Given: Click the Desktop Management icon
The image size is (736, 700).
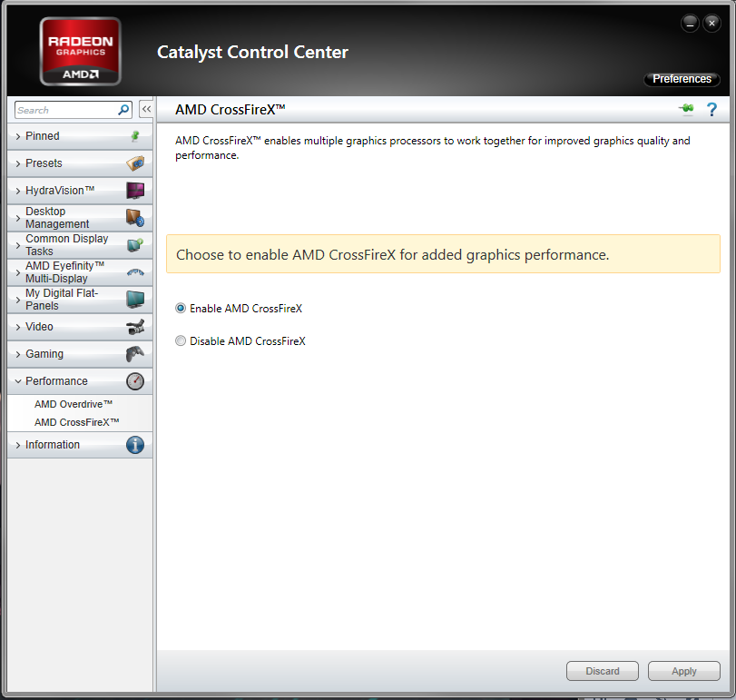Looking at the screenshot, I should click(x=135, y=218).
